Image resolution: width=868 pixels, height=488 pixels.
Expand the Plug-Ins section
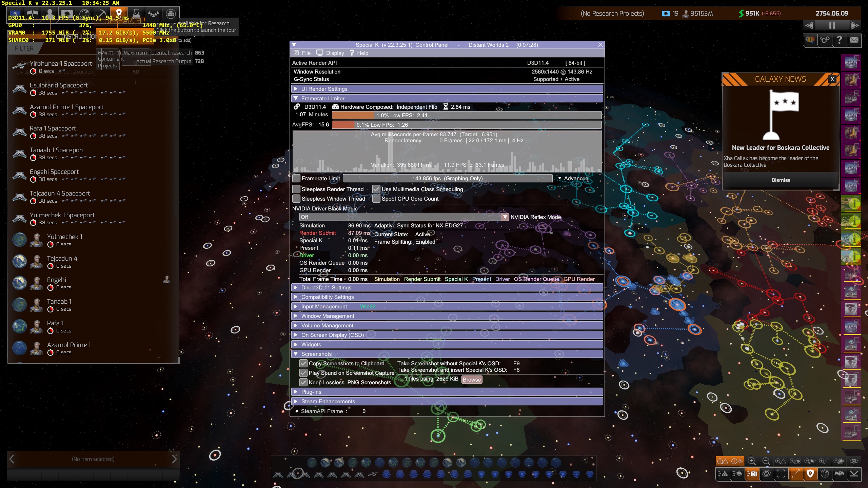click(x=447, y=392)
